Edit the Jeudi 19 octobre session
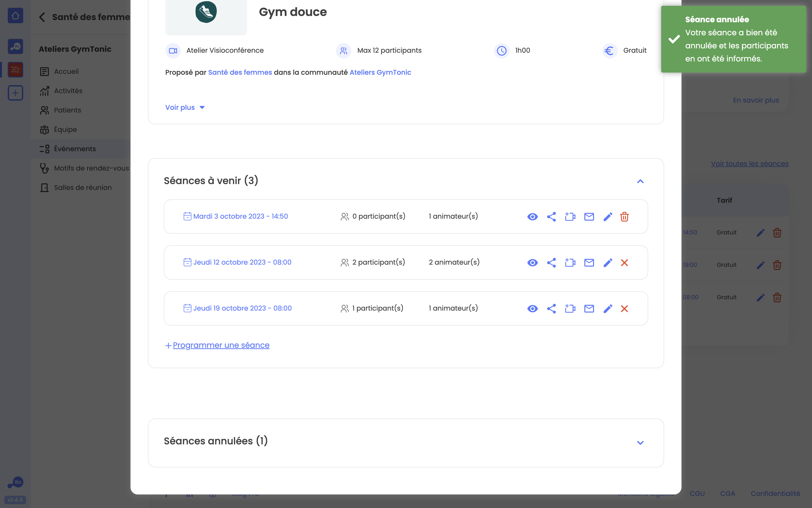Screen dimensions: 812x508 pos(608,309)
